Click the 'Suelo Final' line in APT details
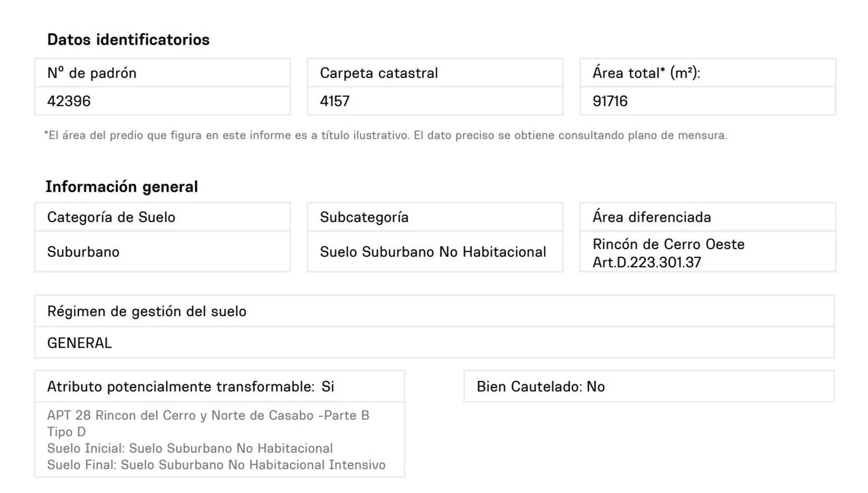 pos(216,465)
